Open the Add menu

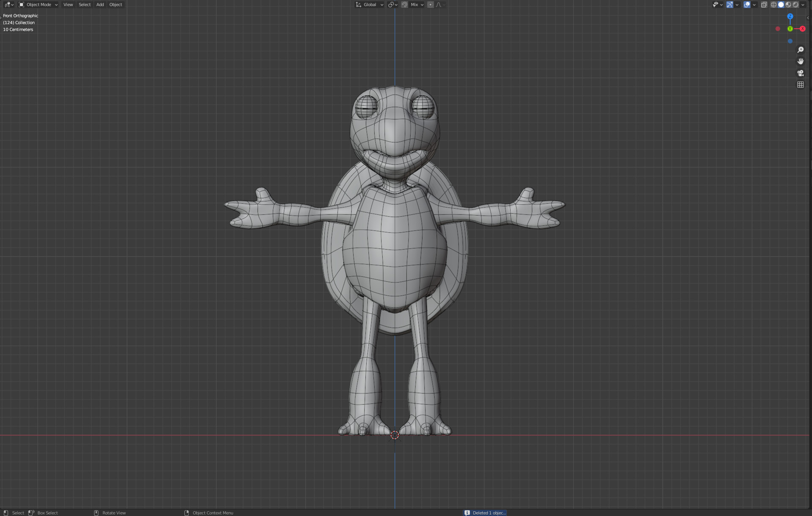pos(100,4)
